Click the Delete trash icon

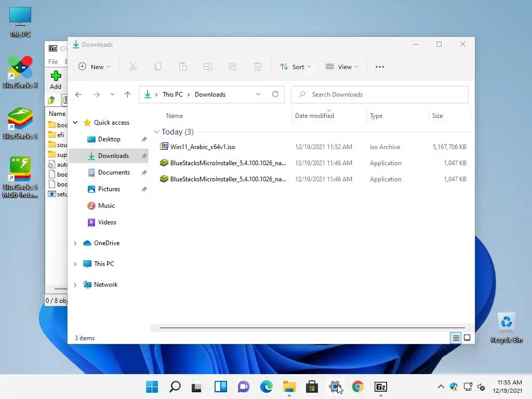pos(258,67)
